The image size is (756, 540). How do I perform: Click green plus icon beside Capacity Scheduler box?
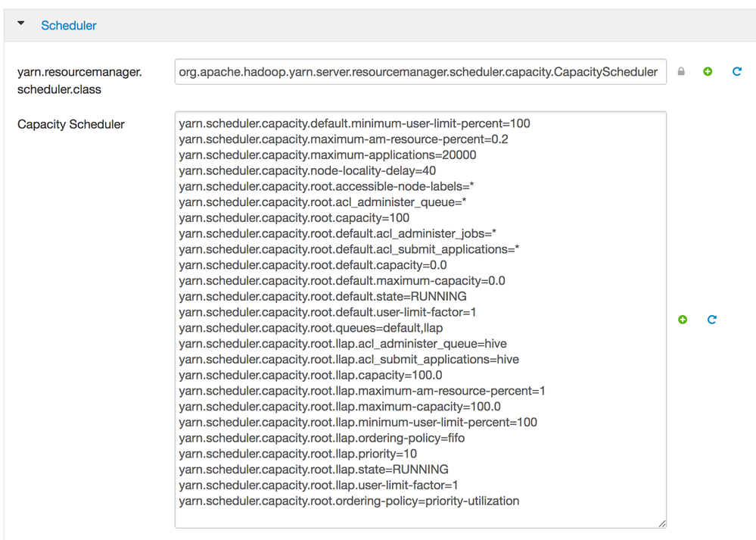683,320
